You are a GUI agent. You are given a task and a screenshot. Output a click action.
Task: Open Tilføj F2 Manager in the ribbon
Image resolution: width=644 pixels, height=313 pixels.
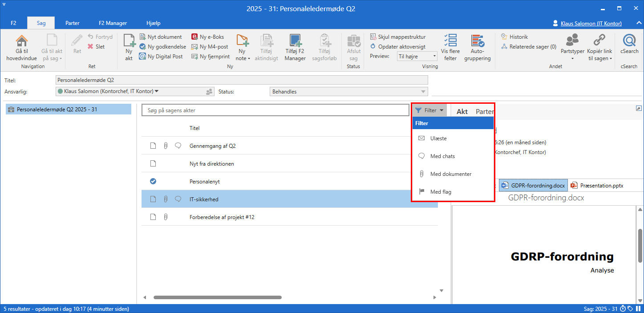[295, 47]
